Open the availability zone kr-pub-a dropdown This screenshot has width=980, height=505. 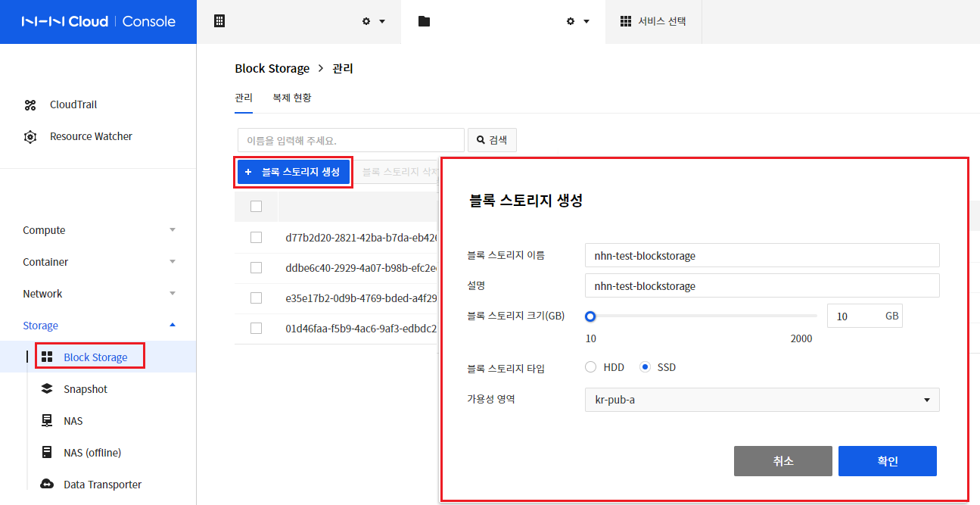[x=762, y=400]
